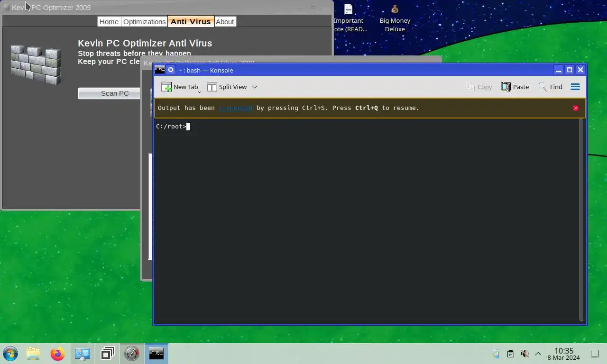
Task: Open the system settings monitor taskbar icon
Action: tap(83, 354)
